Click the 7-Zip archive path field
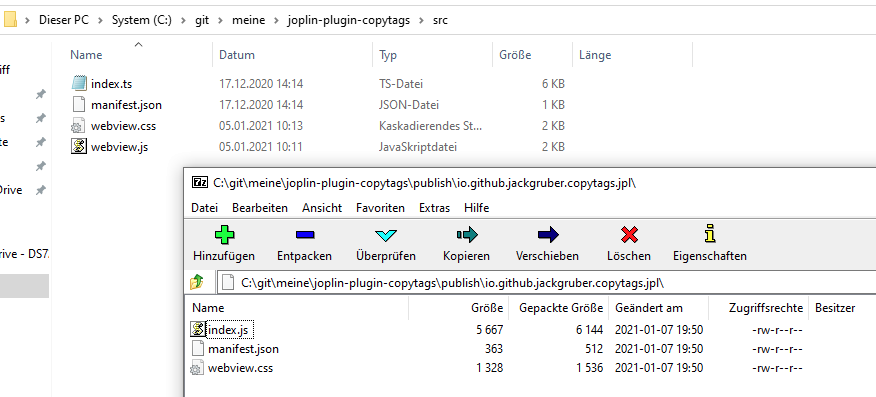Viewport: 876px width, 397px height. [x=546, y=283]
